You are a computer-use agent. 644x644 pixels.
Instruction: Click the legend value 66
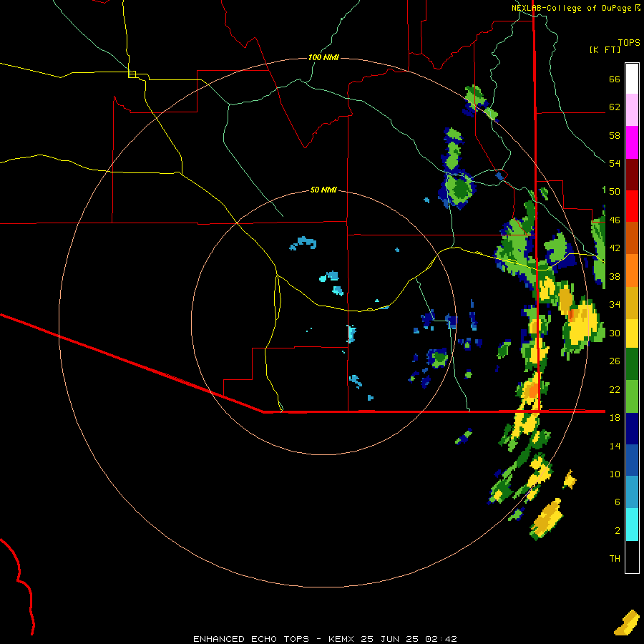pyautogui.click(x=615, y=79)
